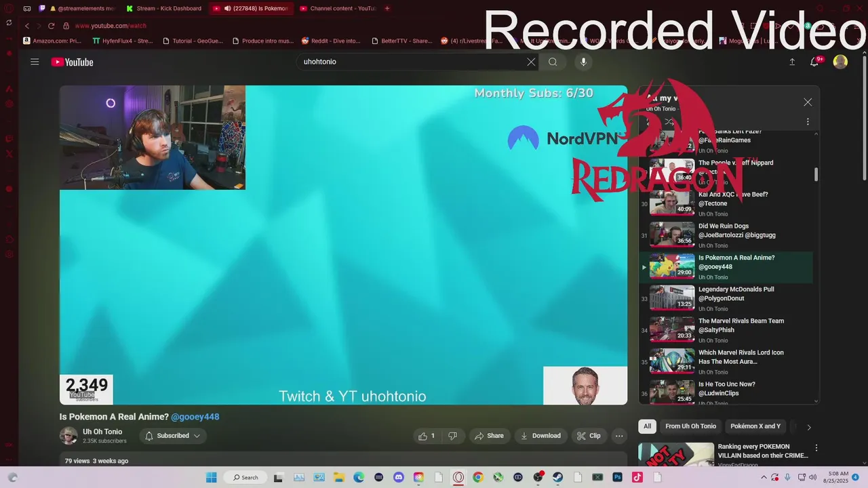Open the YouTube Create upload icon

coord(792,62)
